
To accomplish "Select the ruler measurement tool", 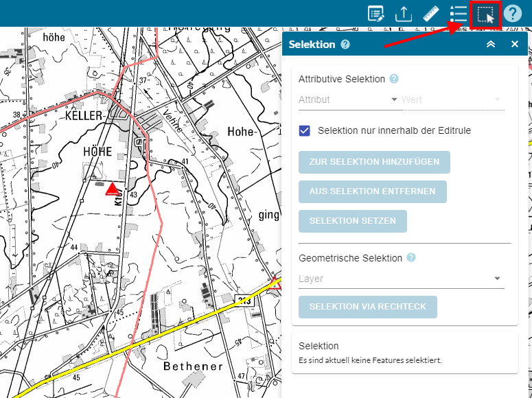I will tap(430, 14).
